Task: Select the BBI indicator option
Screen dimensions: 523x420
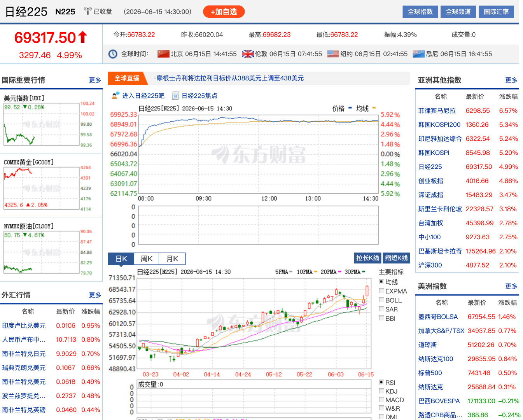Action: click(381, 318)
